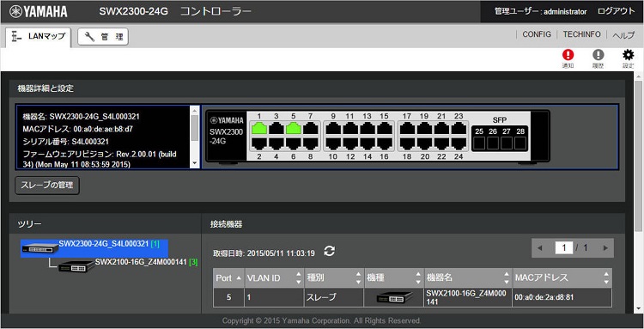Click the ログアウト link
The width and height of the screenshot is (644, 329).
pyautogui.click(x=616, y=11)
